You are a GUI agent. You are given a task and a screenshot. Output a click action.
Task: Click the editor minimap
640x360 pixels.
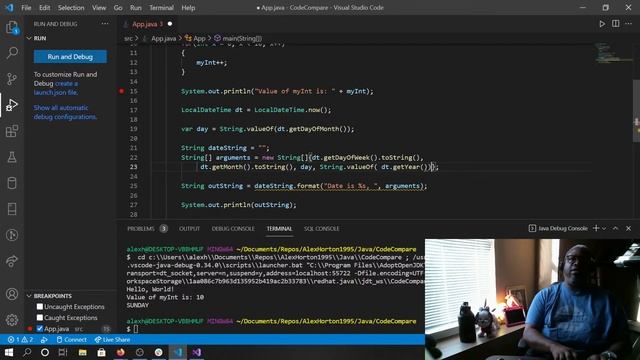612,53
